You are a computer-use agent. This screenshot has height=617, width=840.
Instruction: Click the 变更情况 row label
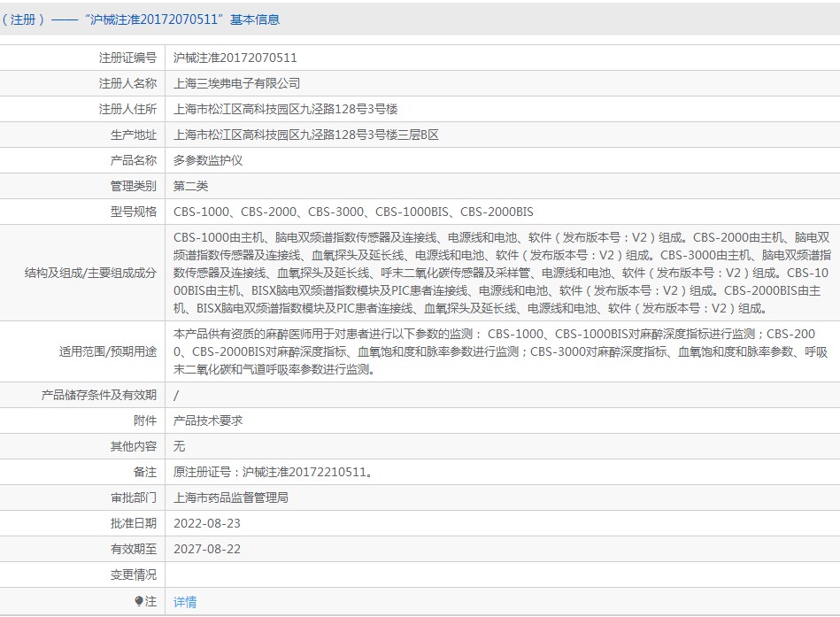[x=134, y=575]
